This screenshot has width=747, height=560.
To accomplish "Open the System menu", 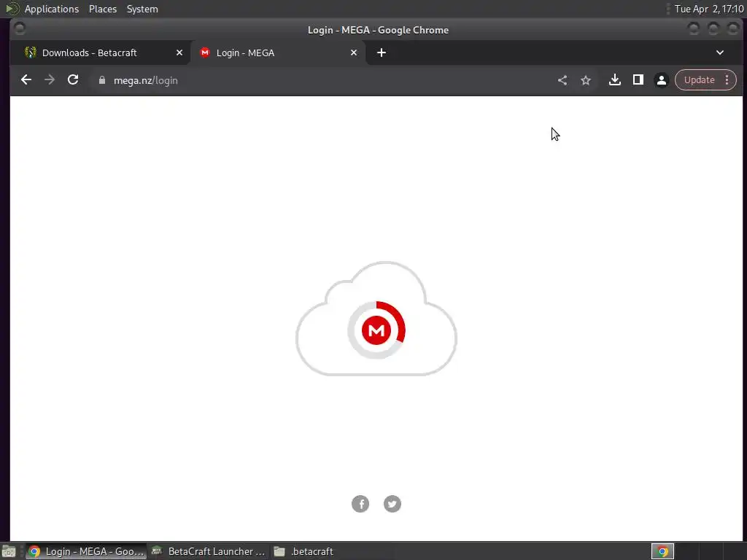I will click(x=142, y=9).
